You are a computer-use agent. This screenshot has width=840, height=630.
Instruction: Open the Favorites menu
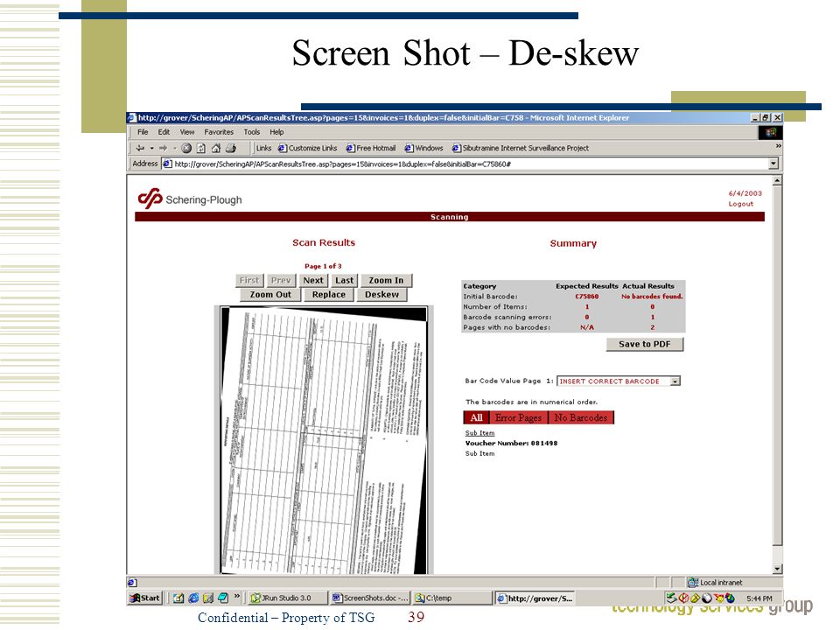click(219, 132)
